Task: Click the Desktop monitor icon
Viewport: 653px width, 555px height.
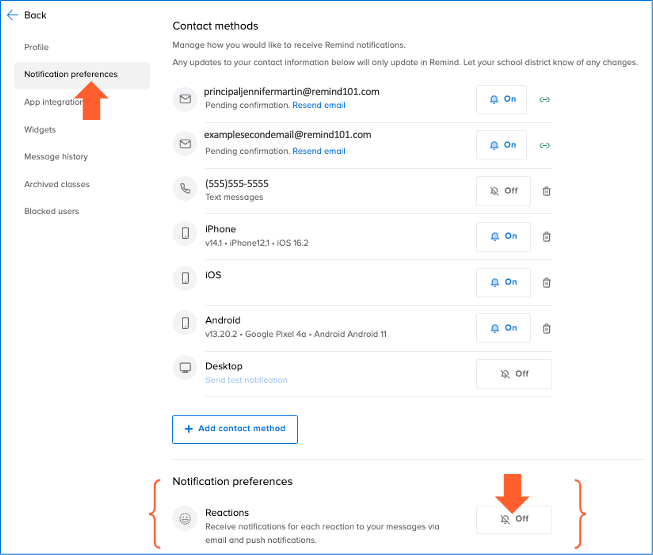Action: point(185,367)
